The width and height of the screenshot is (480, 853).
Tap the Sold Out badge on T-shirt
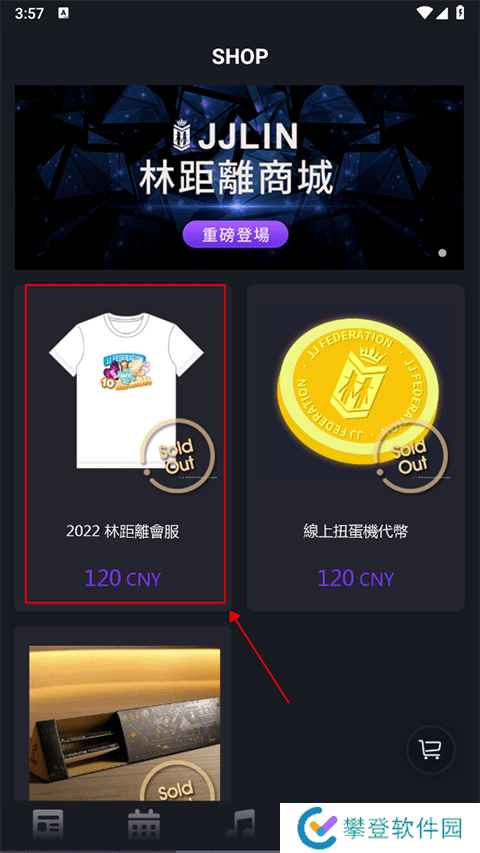pyautogui.click(x=178, y=456)
